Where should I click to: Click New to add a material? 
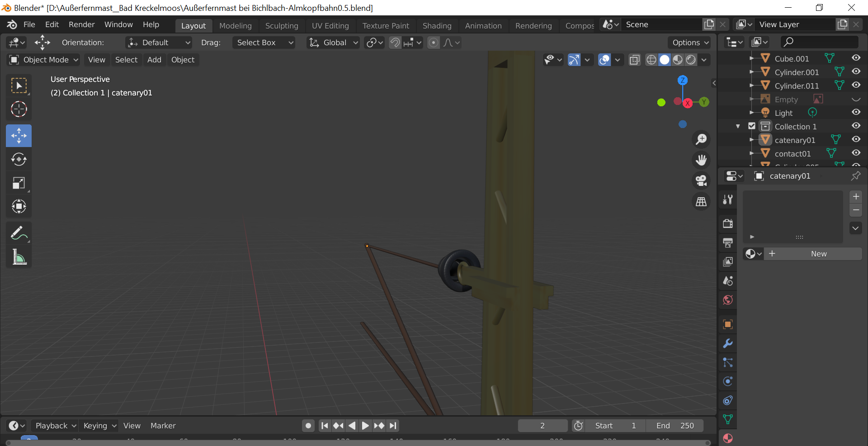pos(818,254)
